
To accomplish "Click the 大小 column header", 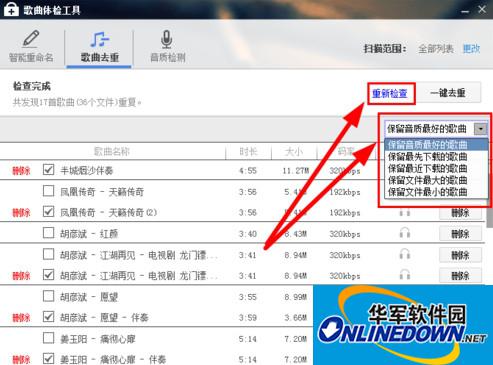I will [294, 152].
